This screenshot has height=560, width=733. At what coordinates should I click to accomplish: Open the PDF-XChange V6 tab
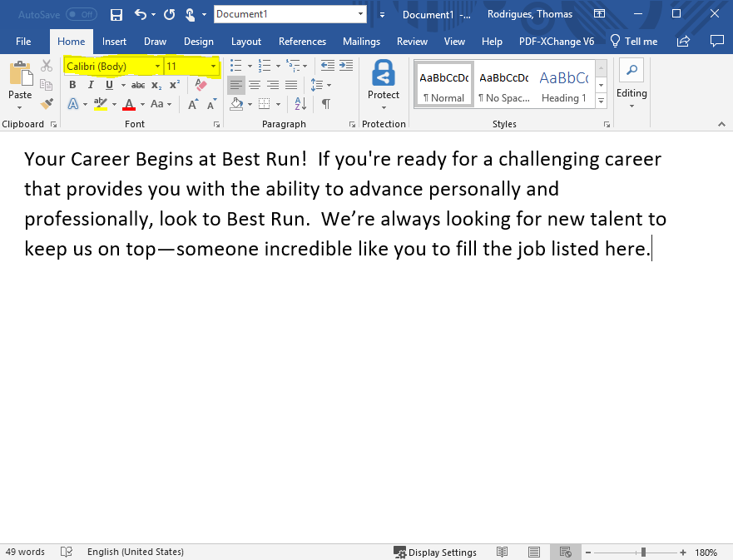[x=557, y=42]
